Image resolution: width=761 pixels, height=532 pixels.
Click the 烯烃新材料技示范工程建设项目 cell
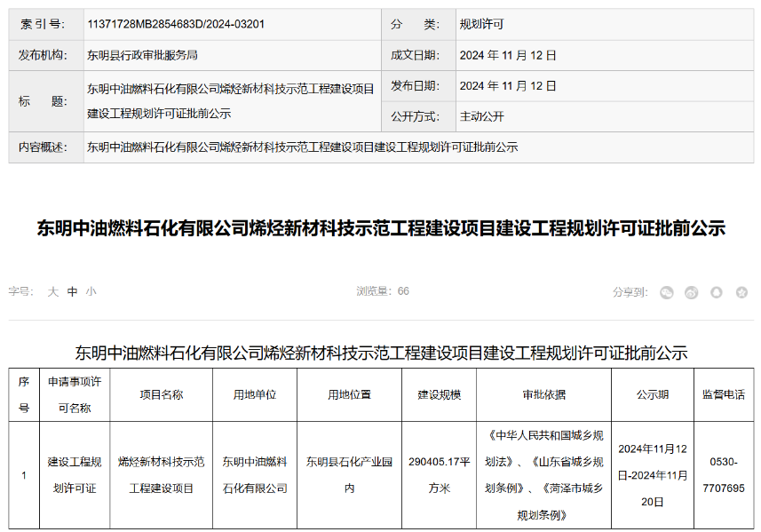tap(161, 475)
